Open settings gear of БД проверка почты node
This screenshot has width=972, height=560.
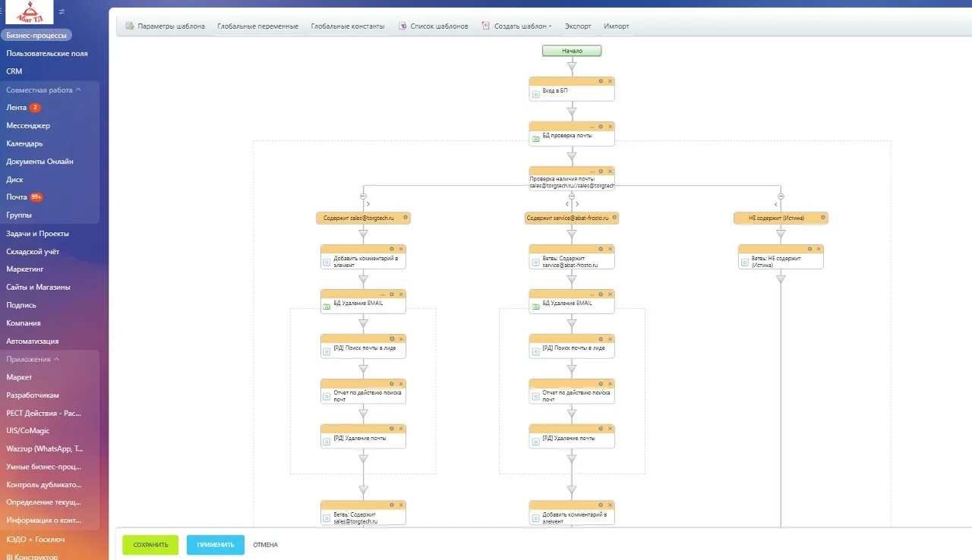601,127
